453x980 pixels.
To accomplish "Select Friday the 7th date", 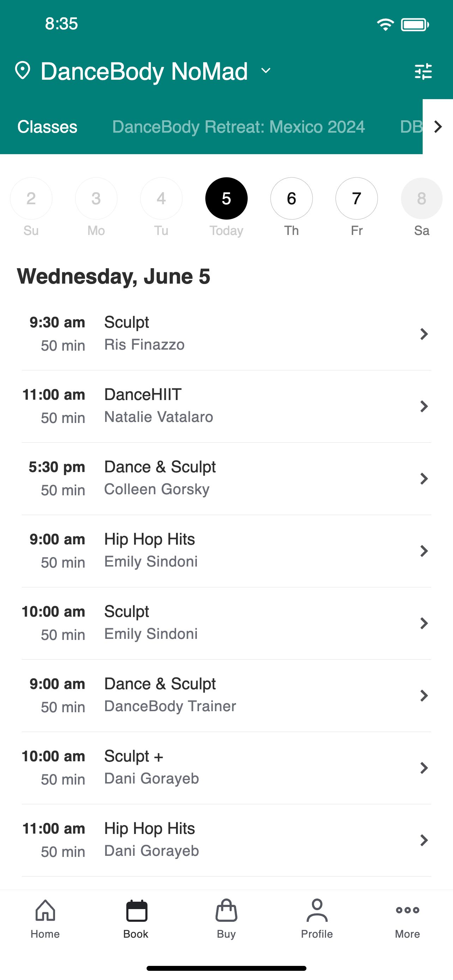I will (x=356, y=198).
